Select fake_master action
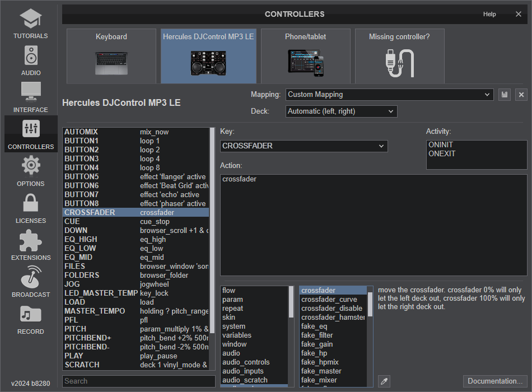This screenshot has height=392, width=532. click(333, 371)
